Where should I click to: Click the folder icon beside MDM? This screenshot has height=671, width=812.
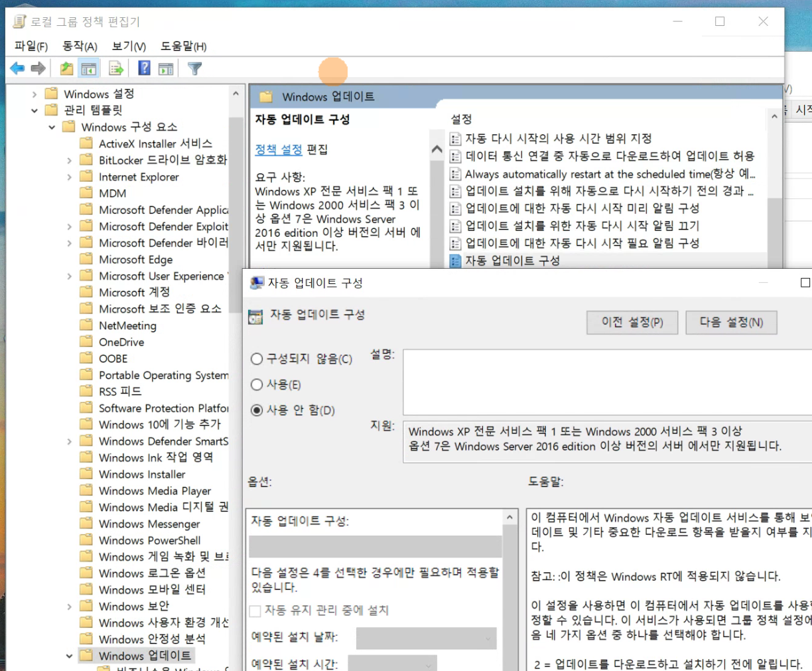point(86,193)
